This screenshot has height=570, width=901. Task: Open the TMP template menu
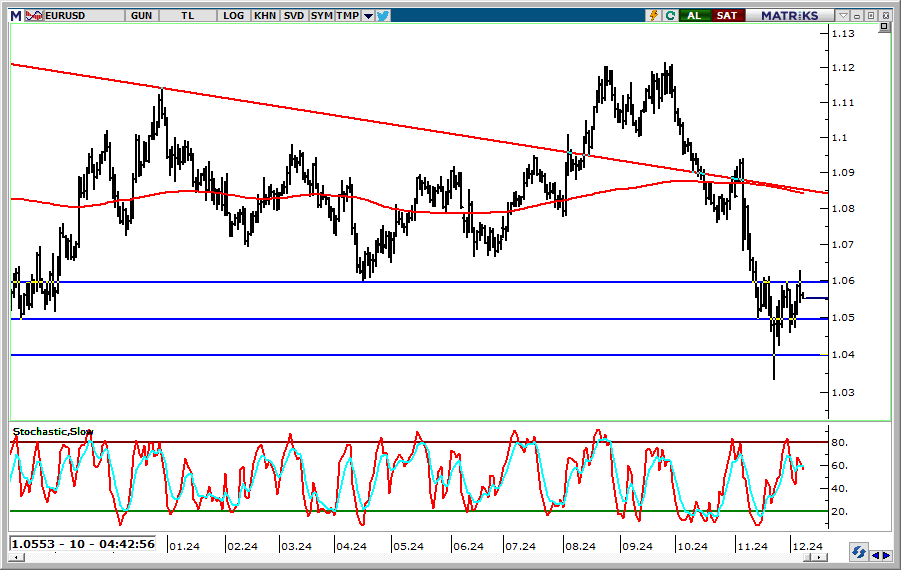[347, 15]
